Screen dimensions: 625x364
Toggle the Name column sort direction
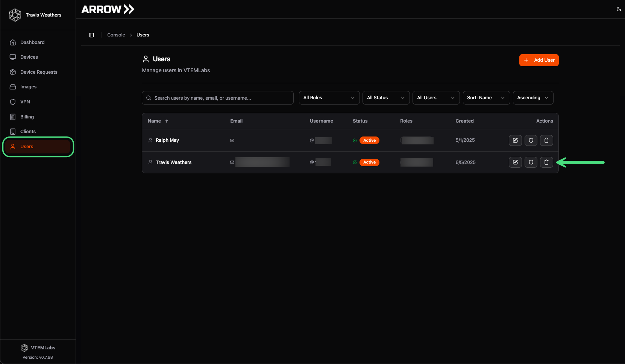158,121
